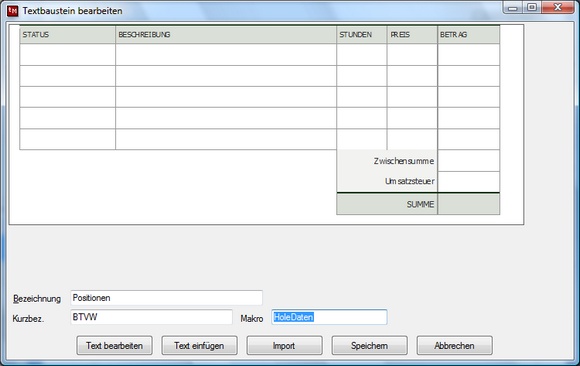The height and width of the screenshot is (366, 580).
Task: Select the STUNDEN column header
Action: [362, 34]
